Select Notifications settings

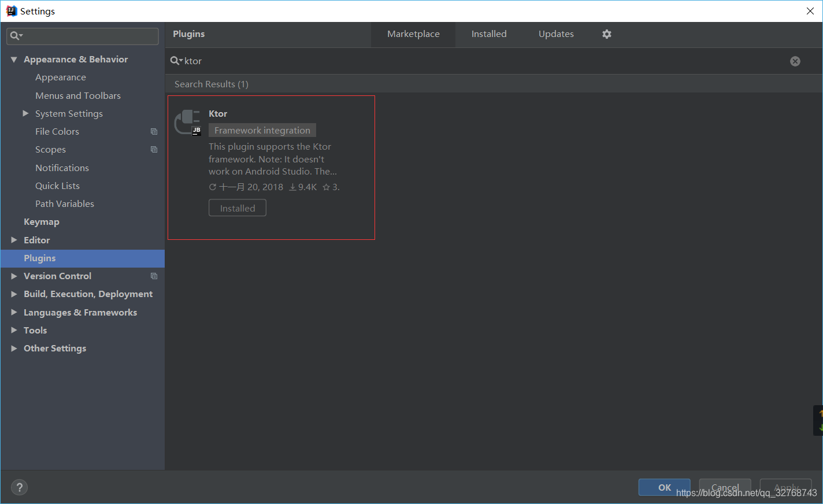(x=62, y=168)
